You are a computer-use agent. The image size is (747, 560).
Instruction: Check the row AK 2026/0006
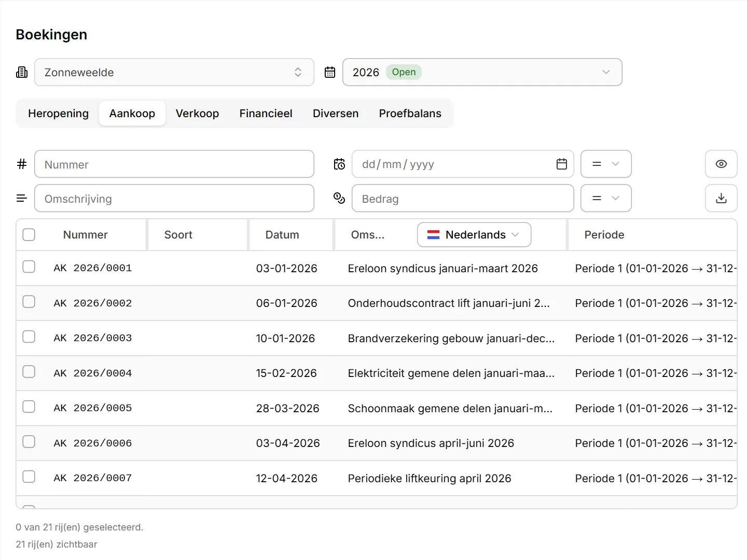[x=29, y=442]
